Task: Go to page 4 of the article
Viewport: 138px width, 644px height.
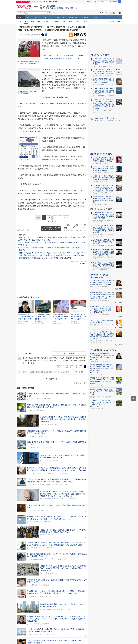Action: (x=60, y=218)
